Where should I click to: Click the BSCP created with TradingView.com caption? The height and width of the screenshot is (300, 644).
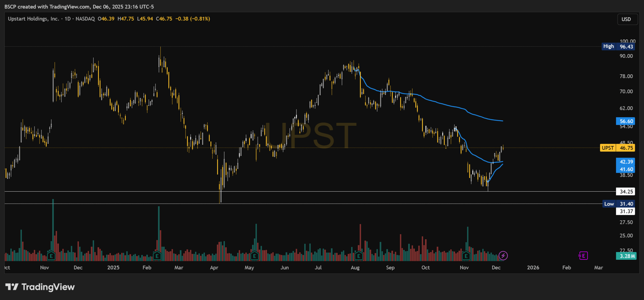[79, 7]
